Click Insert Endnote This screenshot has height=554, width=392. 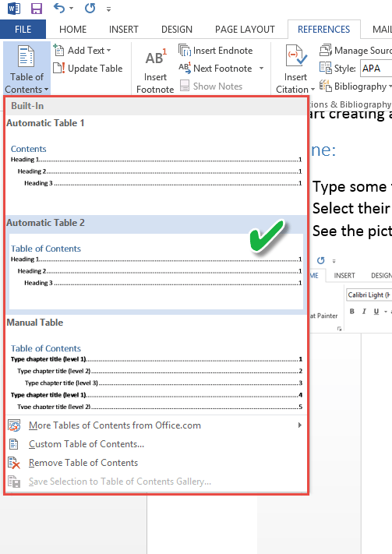point(216,51)
